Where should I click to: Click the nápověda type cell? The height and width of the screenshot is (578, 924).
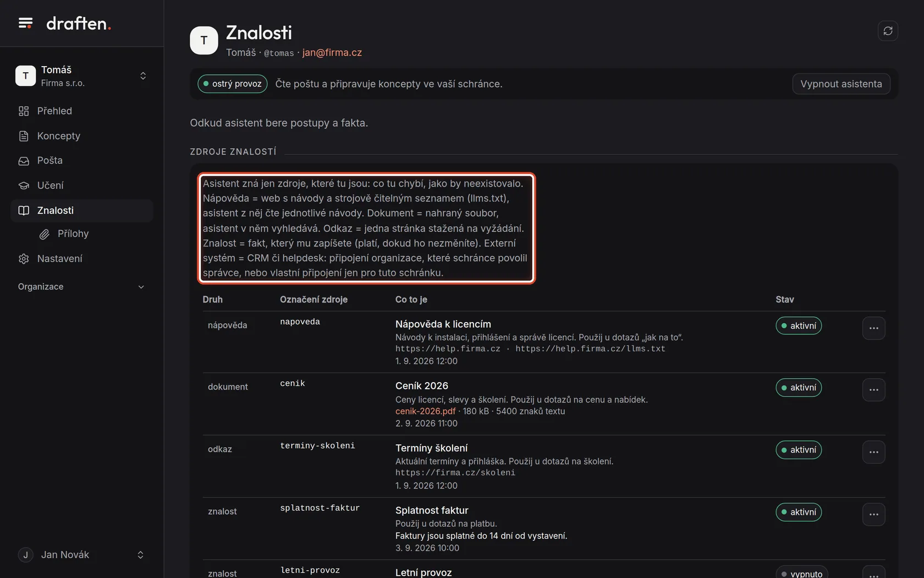pos(228,325)
